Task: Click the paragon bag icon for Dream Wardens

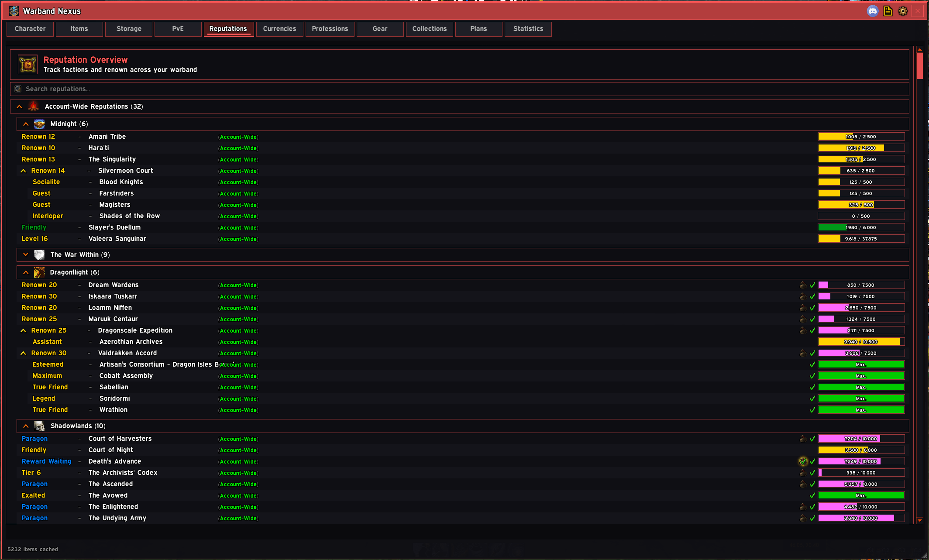Action: 803,285
